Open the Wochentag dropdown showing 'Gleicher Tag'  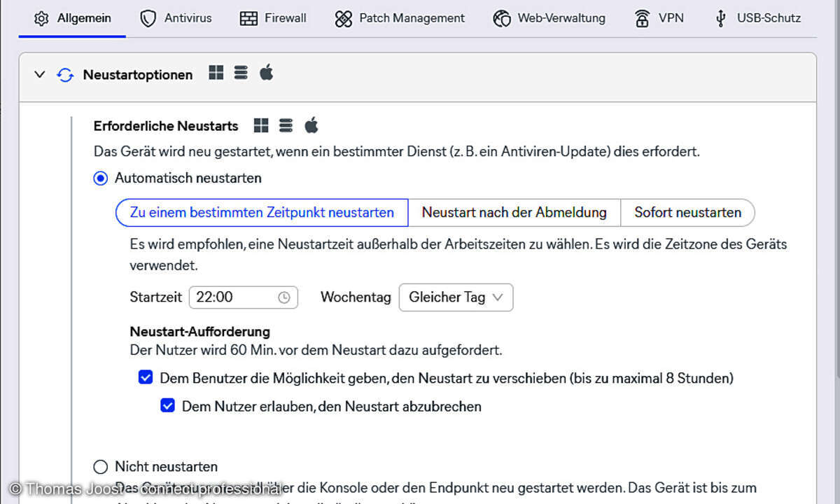456,297
